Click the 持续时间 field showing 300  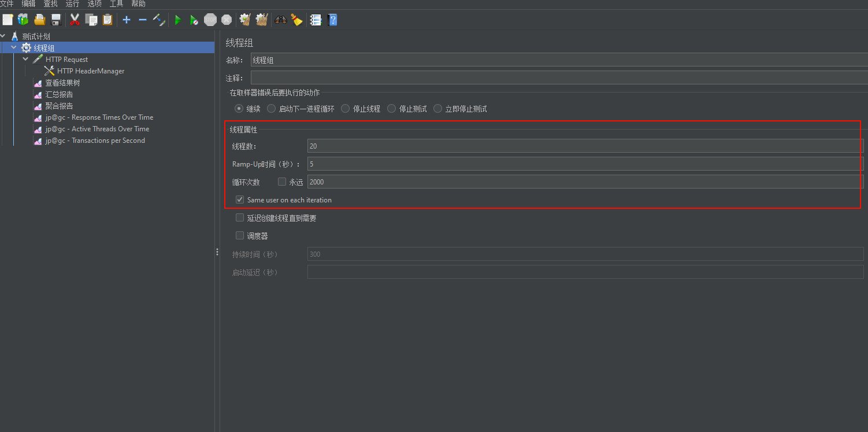click(x=585, y=254)
